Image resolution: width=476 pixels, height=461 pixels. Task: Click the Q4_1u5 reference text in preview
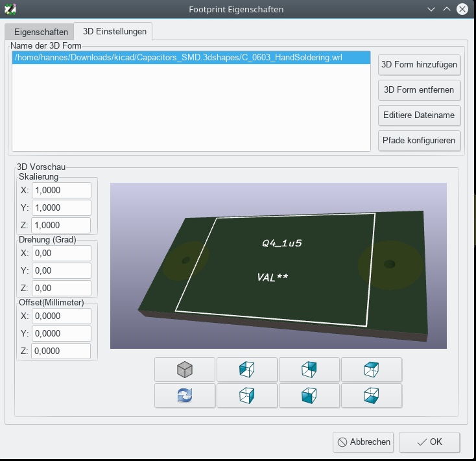281,243
